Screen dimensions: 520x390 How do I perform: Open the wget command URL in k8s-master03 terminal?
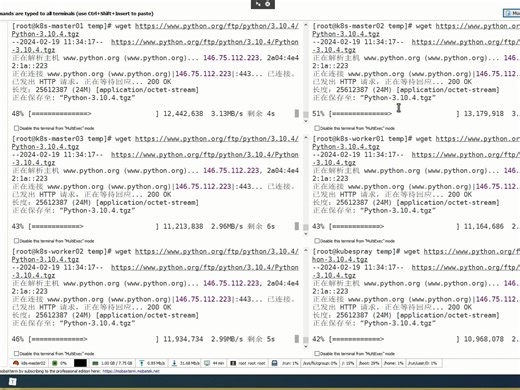click(217, 139)
